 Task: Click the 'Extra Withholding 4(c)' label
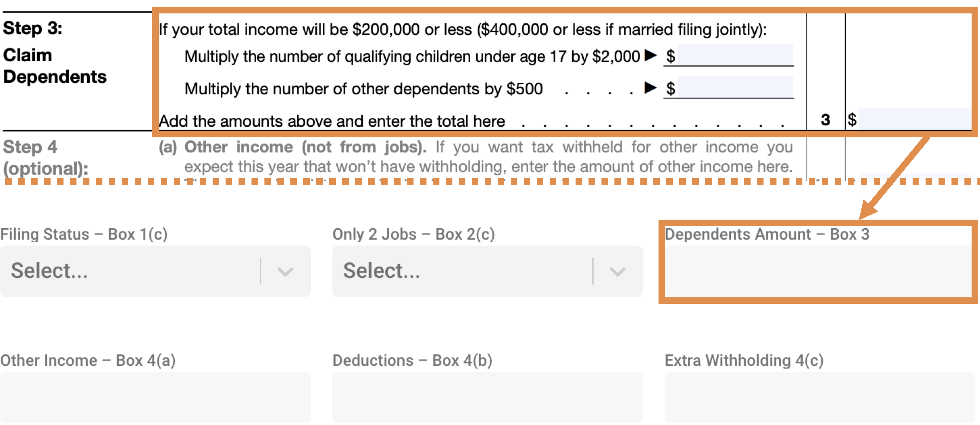click(744, 361)
